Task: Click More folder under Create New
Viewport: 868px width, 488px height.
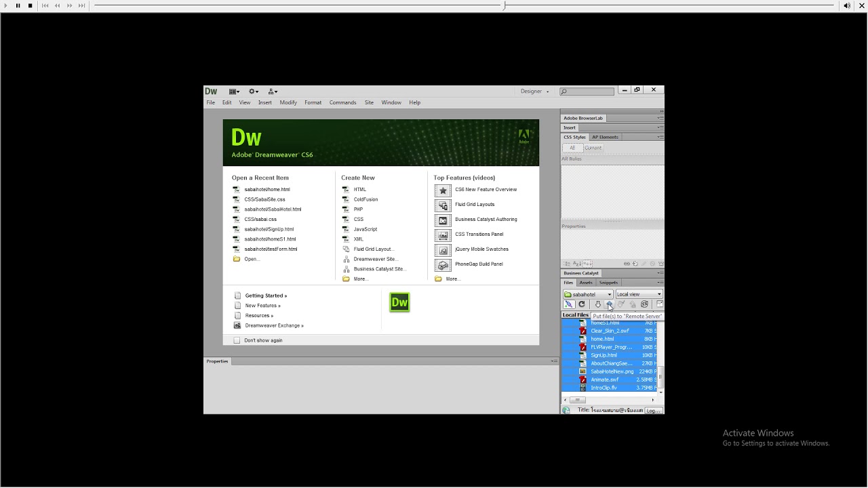Action: pyautogui.click(x=346, y=279)
